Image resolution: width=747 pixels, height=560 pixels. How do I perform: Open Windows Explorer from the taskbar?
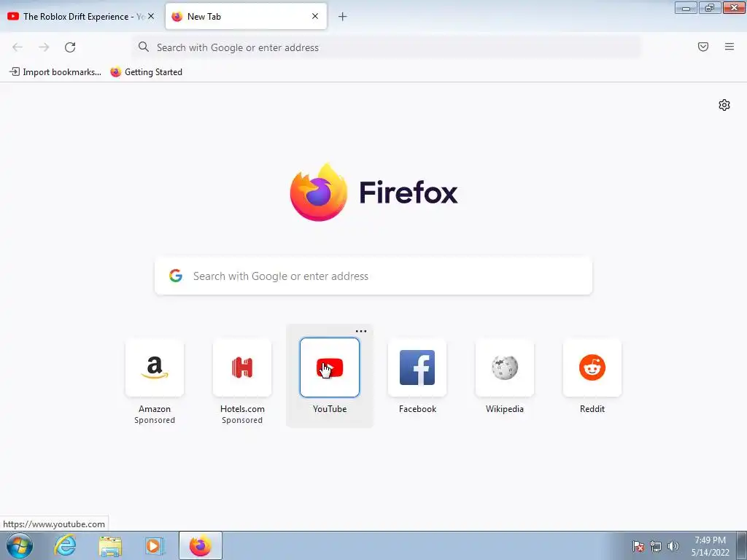[x=110, y=546]
